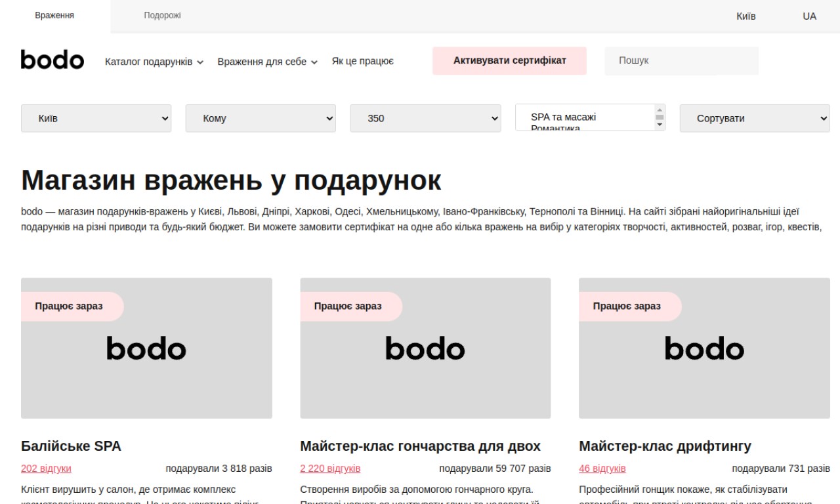This screenshot has height=504, width=840.
Task: Click text подарували 731 разів
Action: tap(781, 469)
